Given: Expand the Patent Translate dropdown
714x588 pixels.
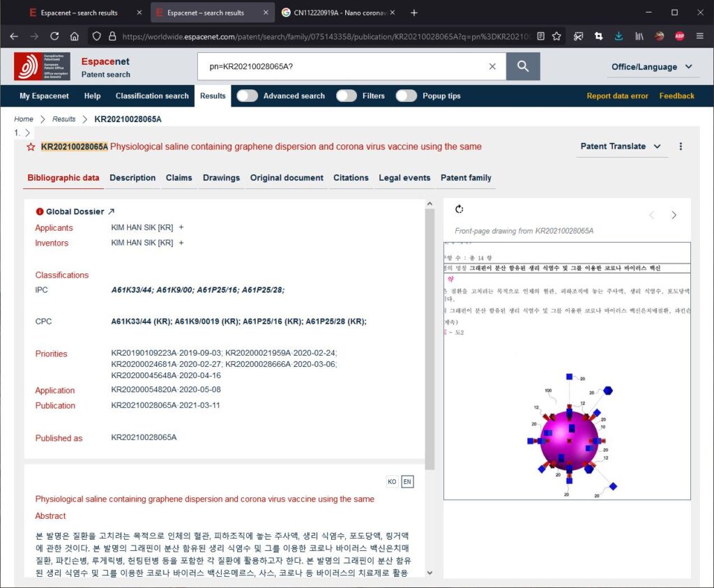Looking at the screenshot, I should tap(621, 146).
